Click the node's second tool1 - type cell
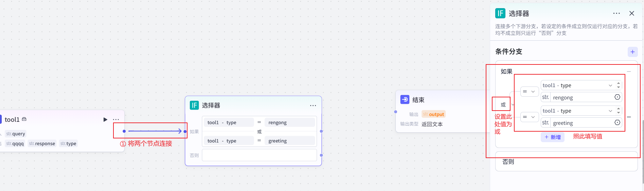The image size is (644, 191). coord(229,141)
